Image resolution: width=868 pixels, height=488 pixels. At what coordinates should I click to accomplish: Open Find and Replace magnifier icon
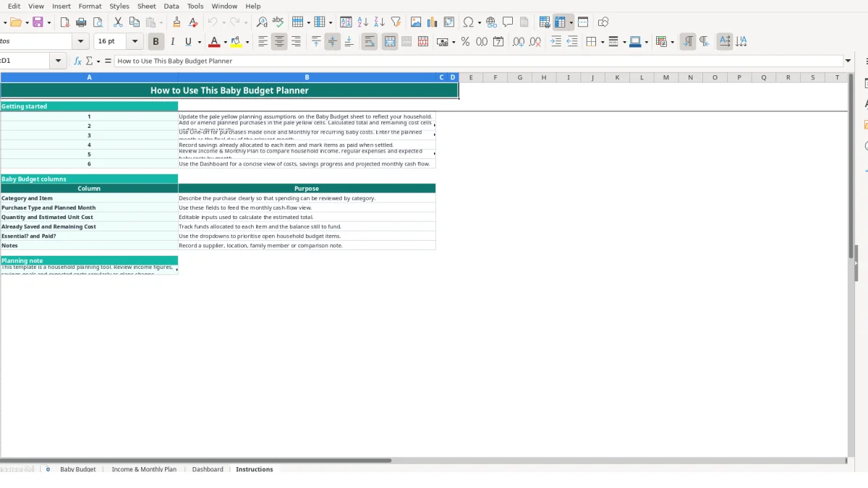pyautogui.click(x=262, y=22)
